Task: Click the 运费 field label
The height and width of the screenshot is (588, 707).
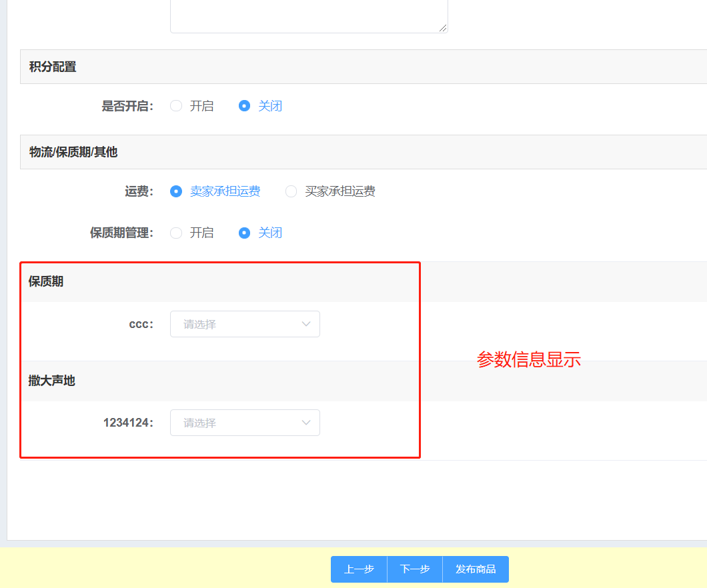Action: 139,191
